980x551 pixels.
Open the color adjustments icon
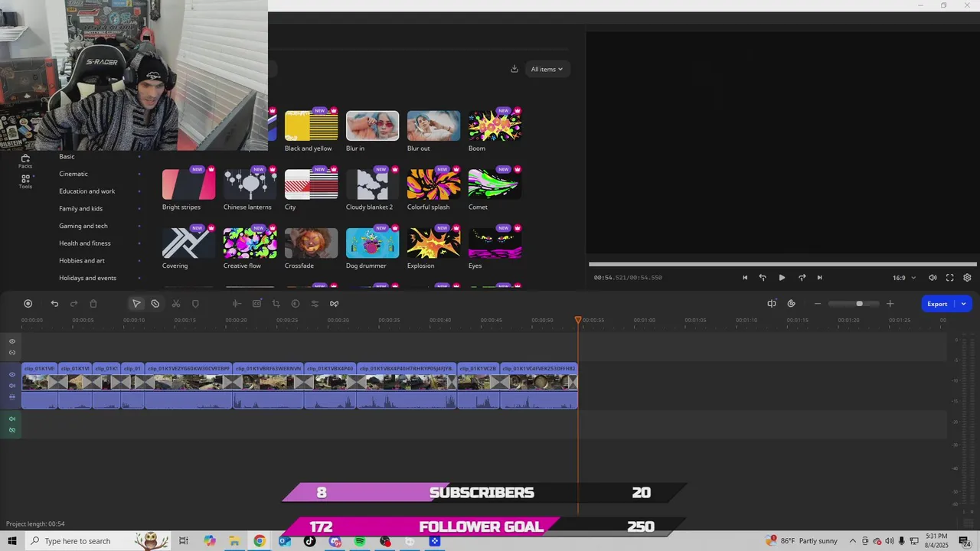296,304
